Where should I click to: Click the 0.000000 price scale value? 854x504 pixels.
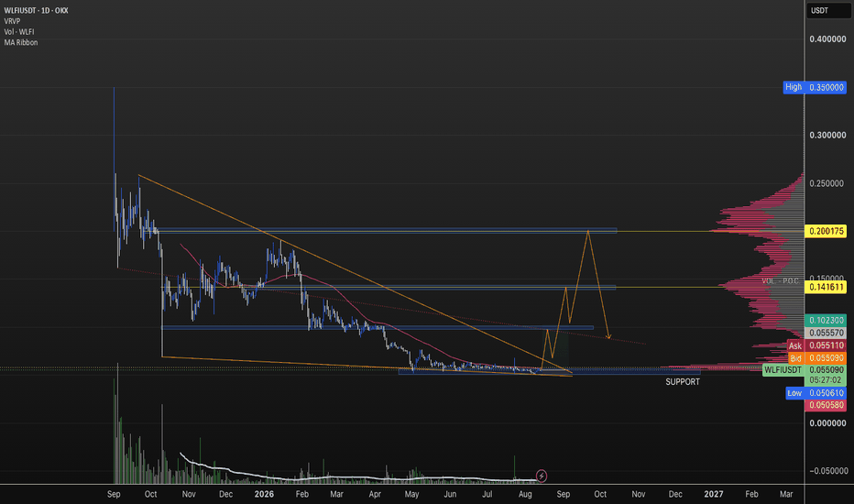click(x=827, y=422)
